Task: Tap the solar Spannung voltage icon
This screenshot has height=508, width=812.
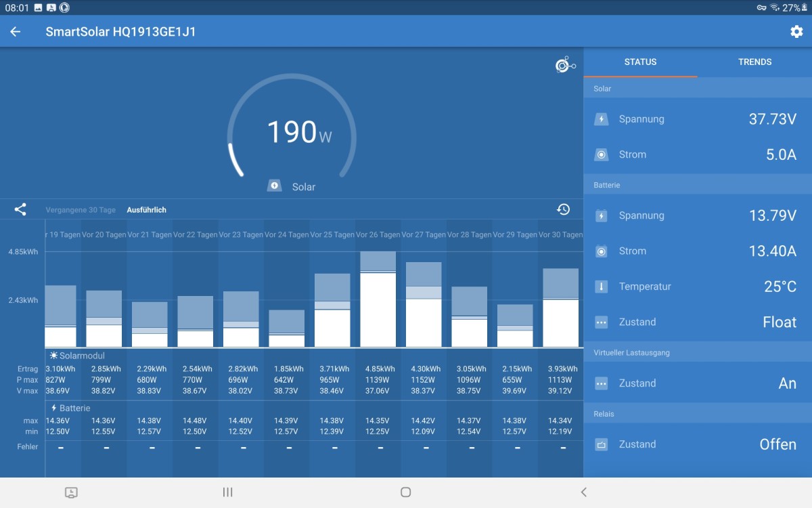Action: pos(601,119)
